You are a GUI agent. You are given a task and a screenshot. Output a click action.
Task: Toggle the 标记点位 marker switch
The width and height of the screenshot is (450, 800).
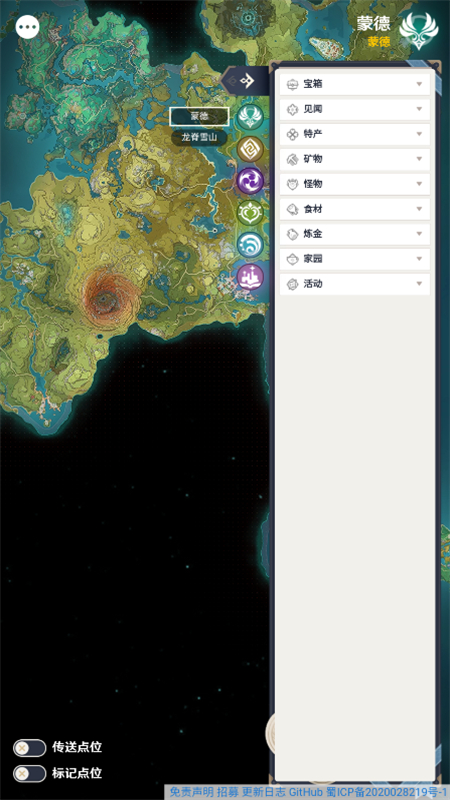[x=30, y=773]
